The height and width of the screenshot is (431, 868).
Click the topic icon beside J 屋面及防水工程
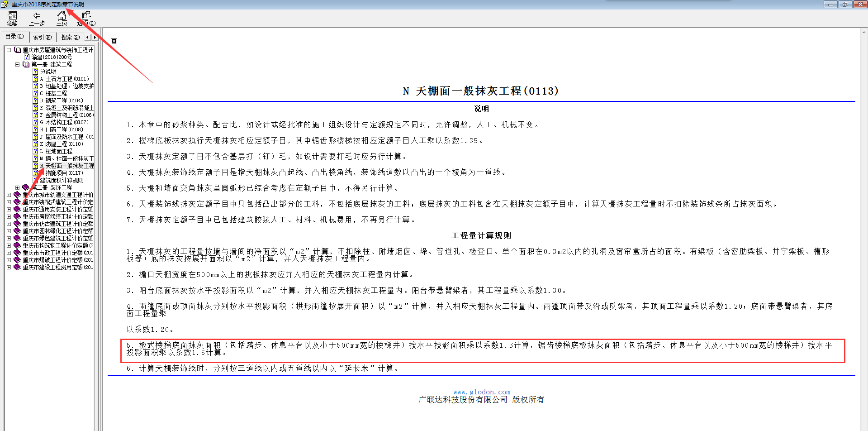[x=35, y=137]
